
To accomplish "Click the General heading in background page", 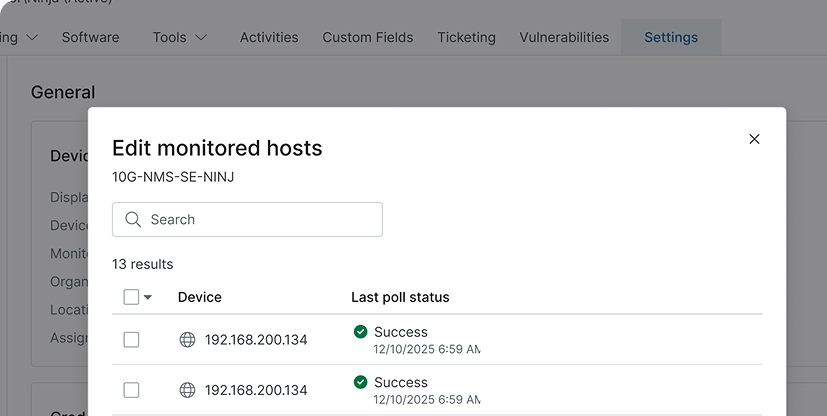I will (63, 92).
